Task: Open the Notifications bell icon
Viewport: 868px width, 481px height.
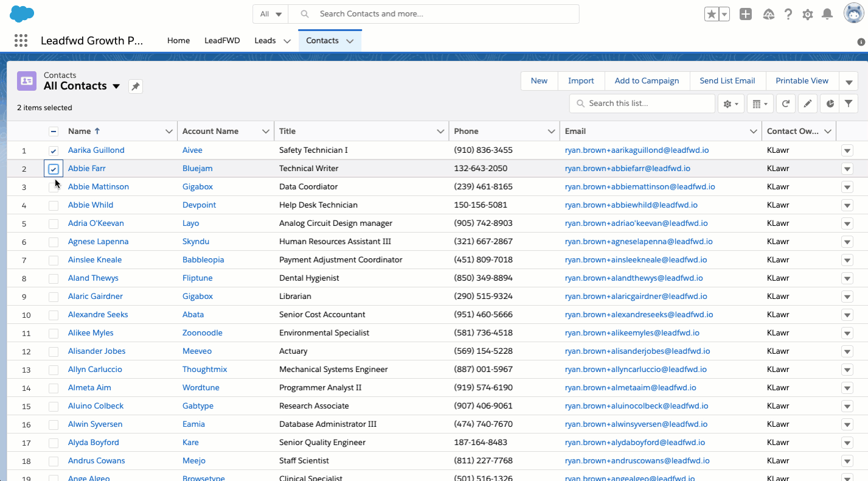Action: 827,15
